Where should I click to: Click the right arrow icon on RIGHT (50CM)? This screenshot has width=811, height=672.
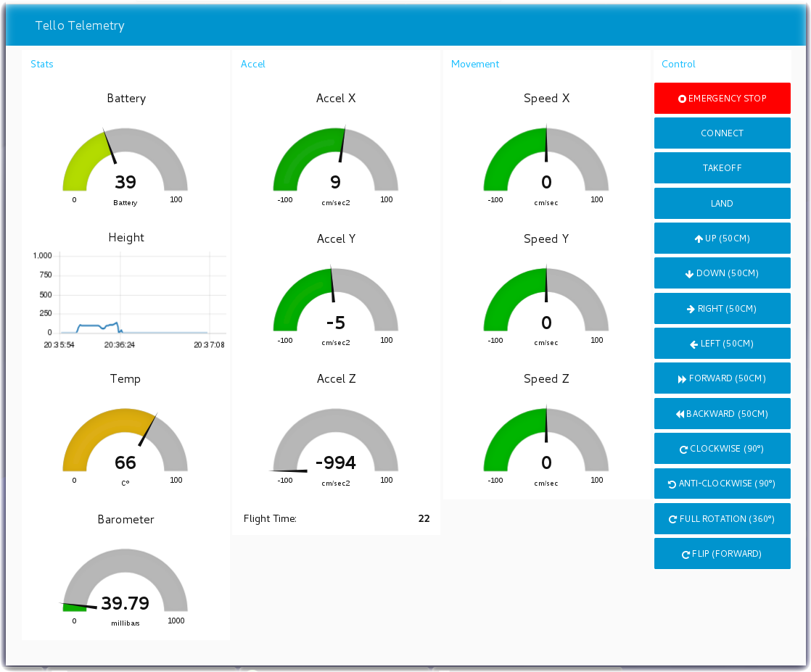pos(691,309)
